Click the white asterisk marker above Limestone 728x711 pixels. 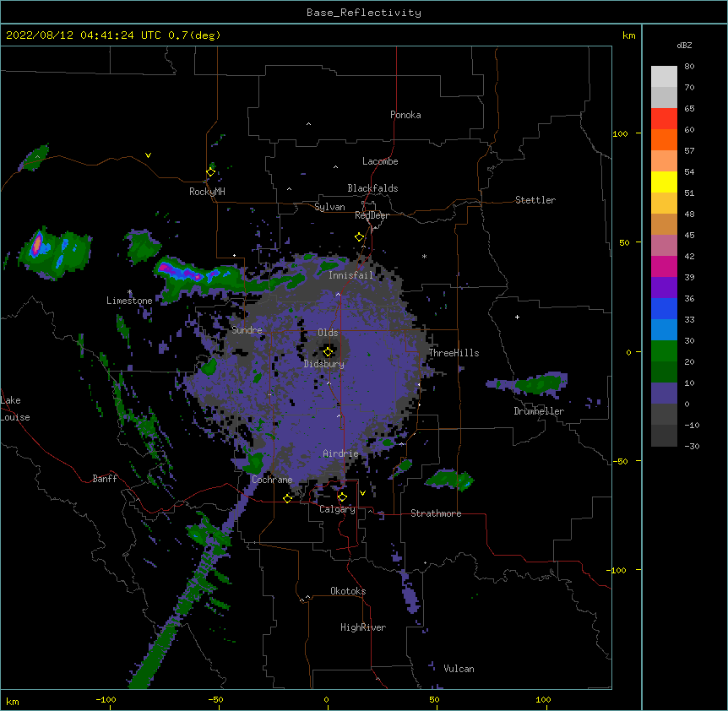129,292
